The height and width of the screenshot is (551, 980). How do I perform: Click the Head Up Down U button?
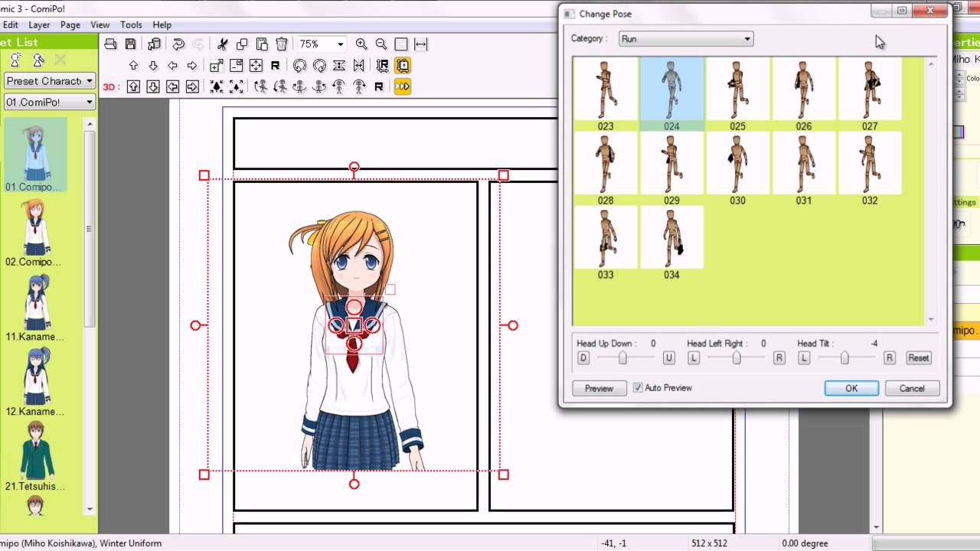pos(669,358)
